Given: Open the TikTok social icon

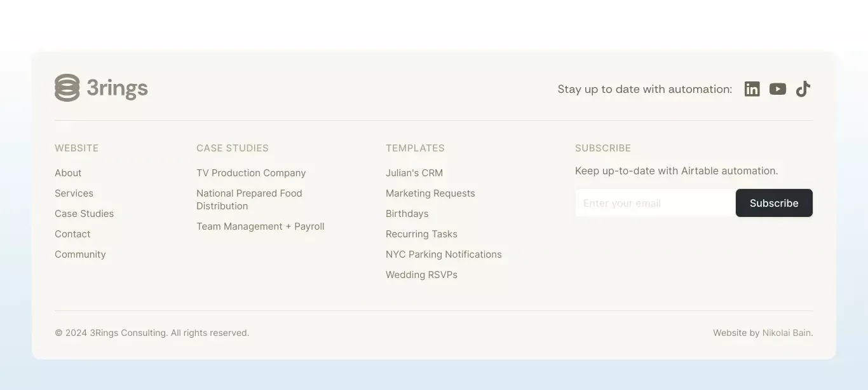Looking at the screenshot, I should 803,89.
